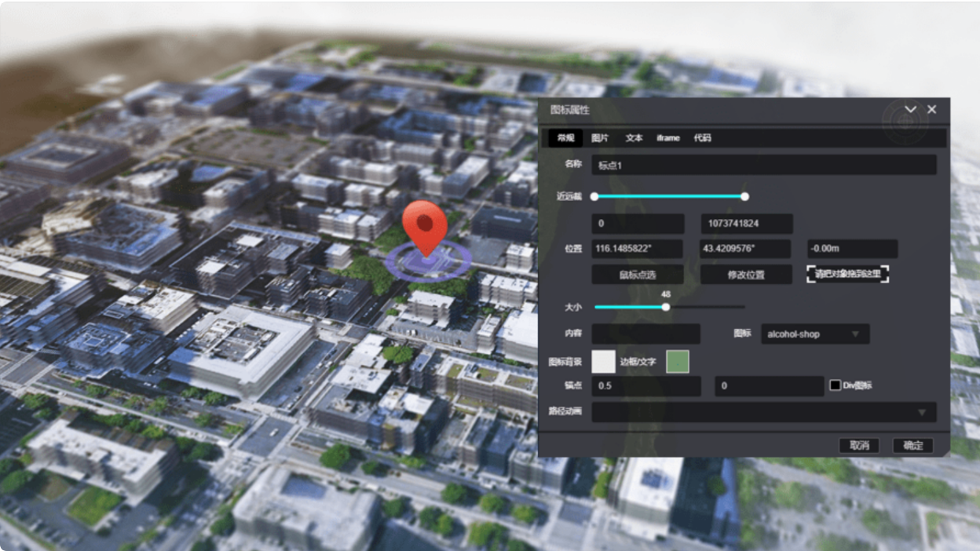
Task: Open the green 边框/文字 color swatch
Action: pyautogui.click(x=677, y=361)
